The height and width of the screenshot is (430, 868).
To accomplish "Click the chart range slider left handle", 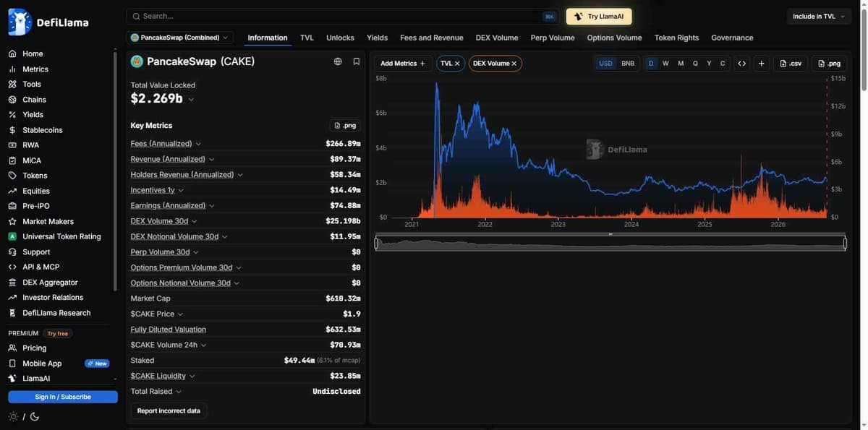I will point(376,244).
